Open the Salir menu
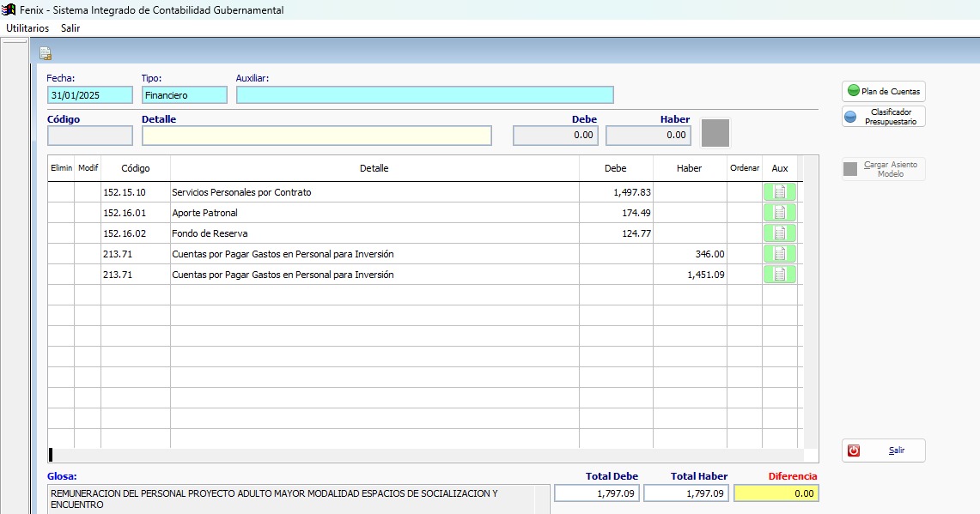This screenshot has height=514, width=980. 70,28
